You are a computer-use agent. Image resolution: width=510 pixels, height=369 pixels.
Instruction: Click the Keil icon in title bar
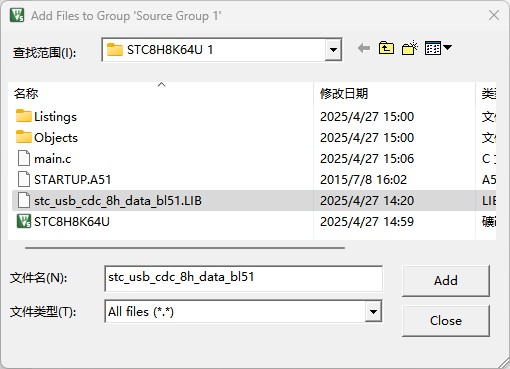tap(17, 15)
